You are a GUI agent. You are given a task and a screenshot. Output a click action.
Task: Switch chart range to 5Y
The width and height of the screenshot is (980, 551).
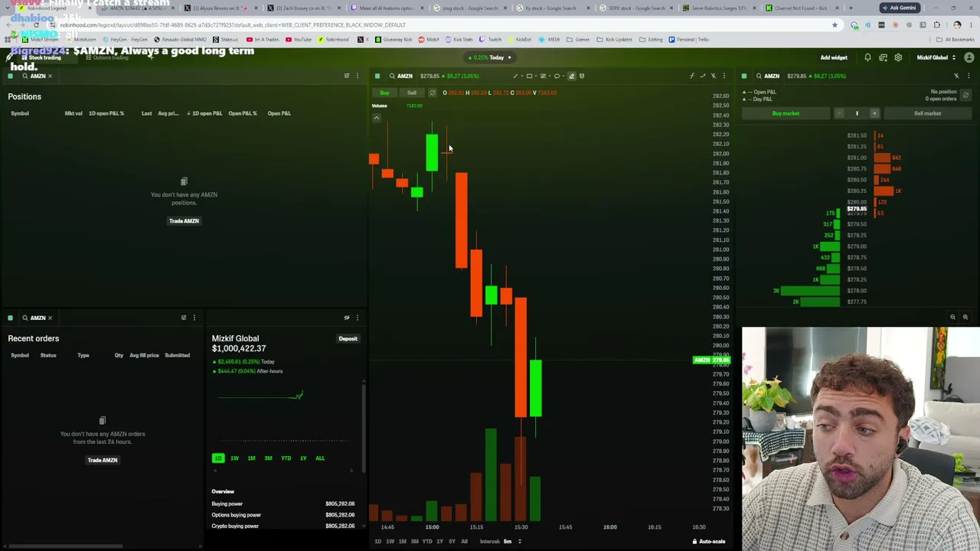coord(452,541)
